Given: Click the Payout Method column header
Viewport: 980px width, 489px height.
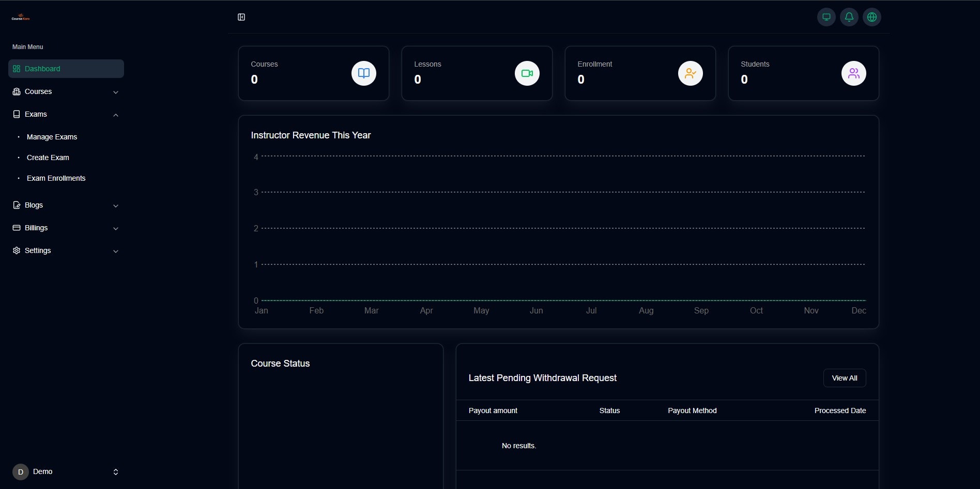Looking at the screenshot, I should 692,411.
